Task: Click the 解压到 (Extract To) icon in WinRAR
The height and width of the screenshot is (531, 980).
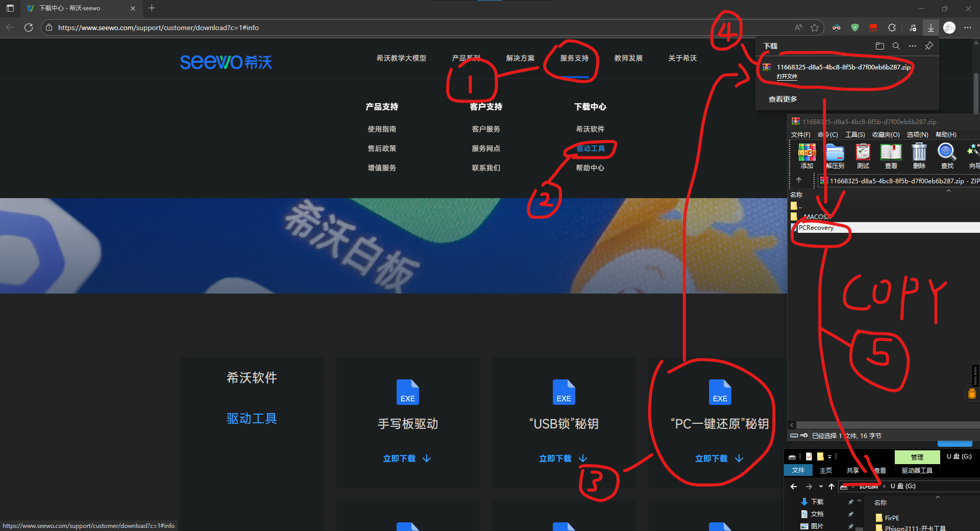Action: tap(836, 153)
